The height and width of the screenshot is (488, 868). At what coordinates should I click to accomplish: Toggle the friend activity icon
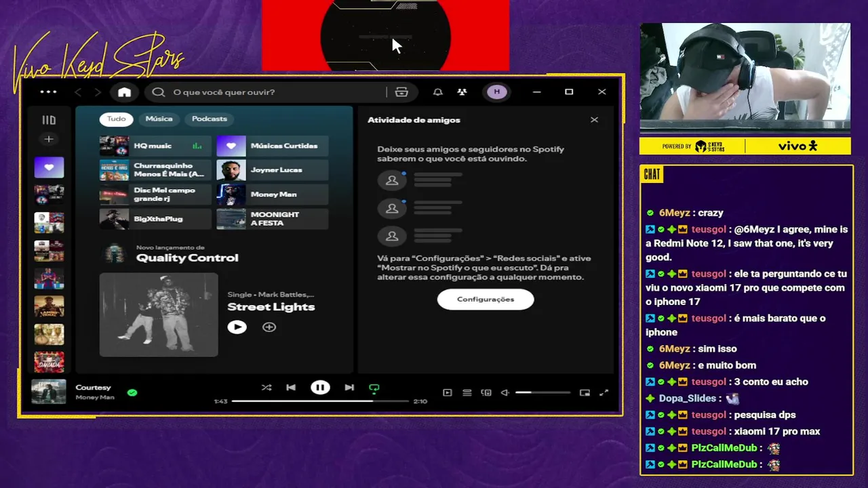coord(462,92)
